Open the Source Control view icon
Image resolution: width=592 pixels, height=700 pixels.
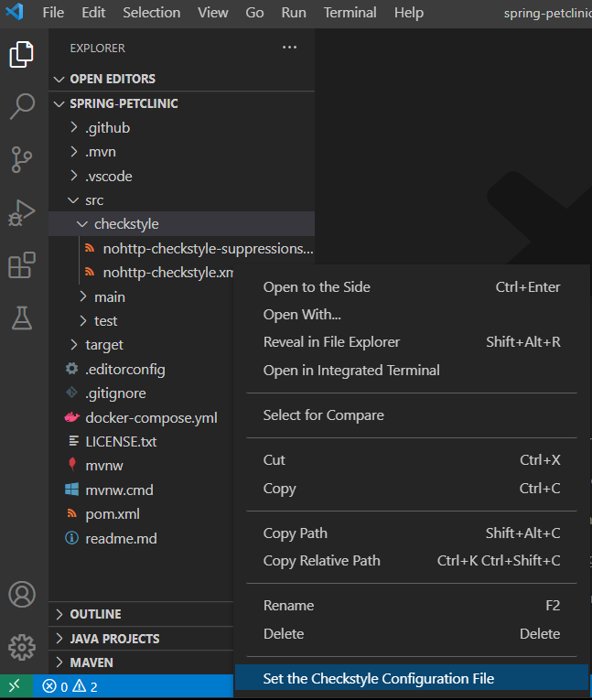click(x=22, y=159)
